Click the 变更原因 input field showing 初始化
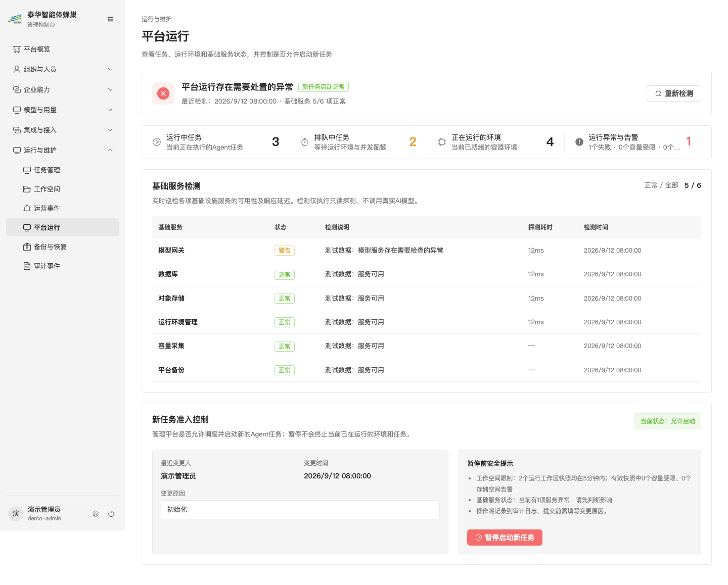The height and width of the screenshot is (585, 728). (x=300, y=510)
